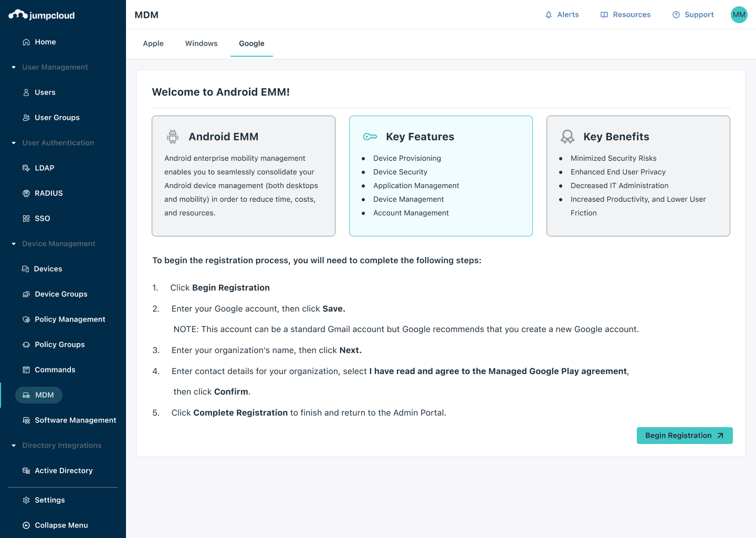The image size is (756, 538).
Task: Collapse the Directory Integrations section
Action: click(14, 446)
